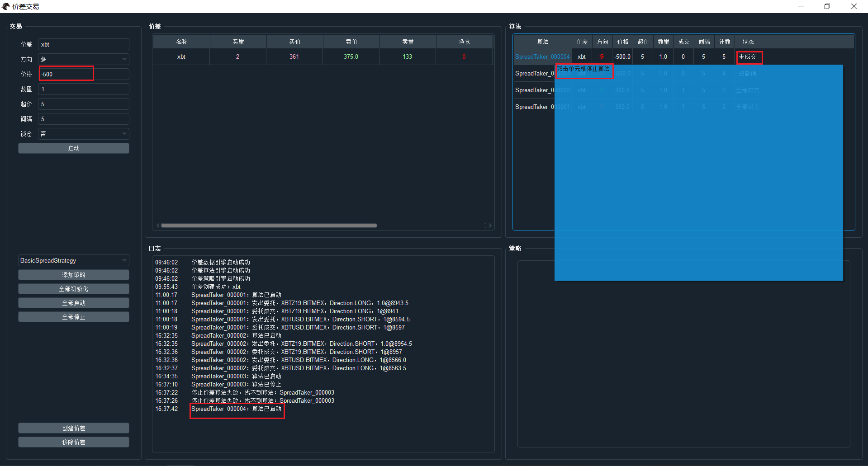
Task: Click the 添加策略 button
Action: coord(73,275)
